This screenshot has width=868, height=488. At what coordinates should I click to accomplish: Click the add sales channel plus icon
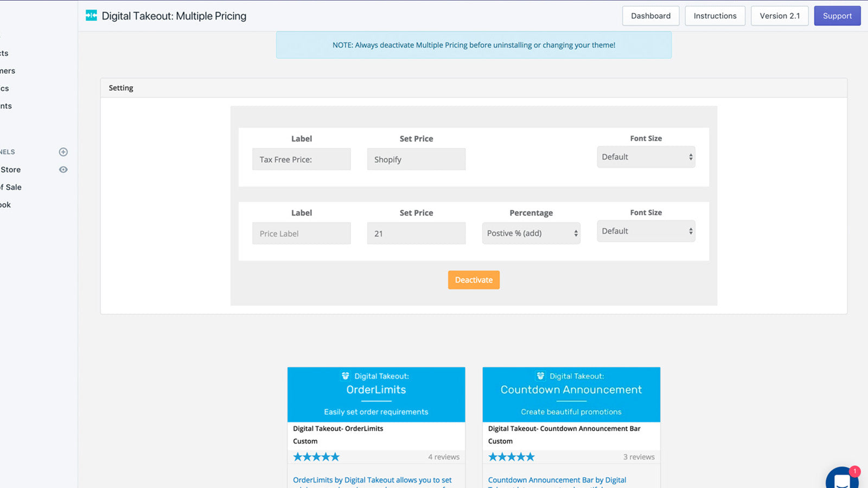click(x=63, y=152)
